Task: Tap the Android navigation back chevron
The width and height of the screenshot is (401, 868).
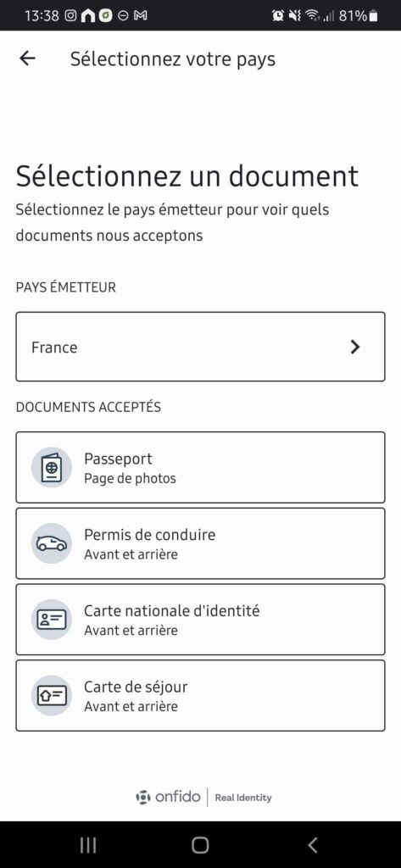Action: (312, 845)
